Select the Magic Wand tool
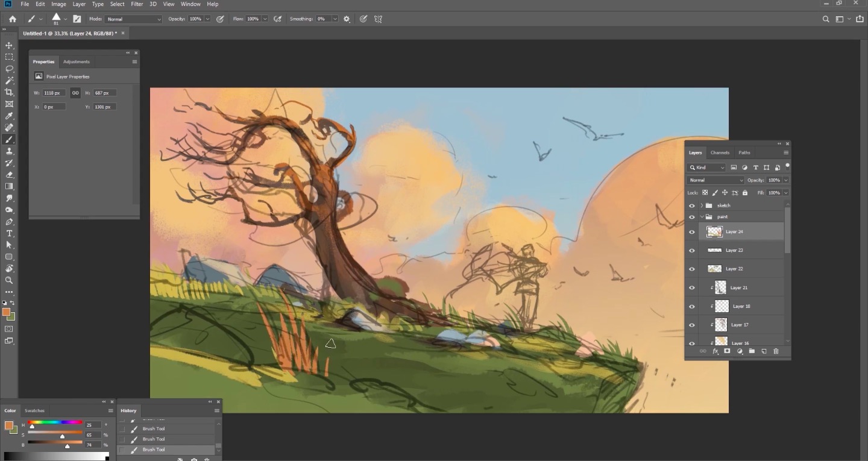The image size is (868, 461). click(9, 80)
